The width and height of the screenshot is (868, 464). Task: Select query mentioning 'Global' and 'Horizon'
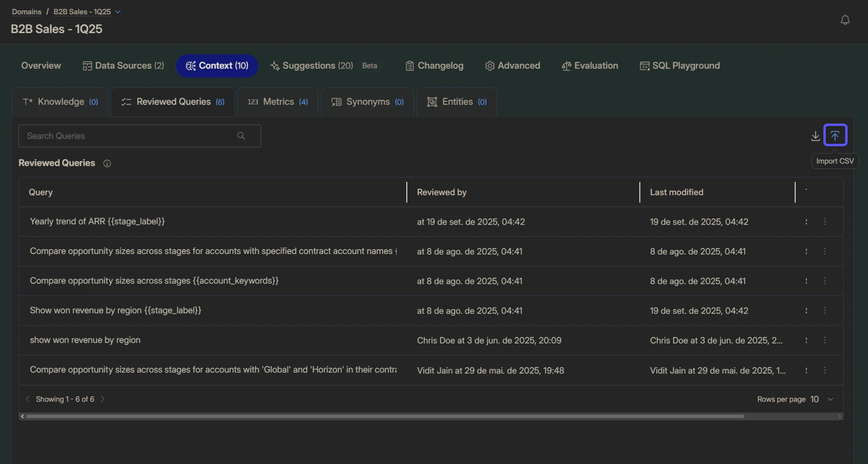(x=213, y=370)
